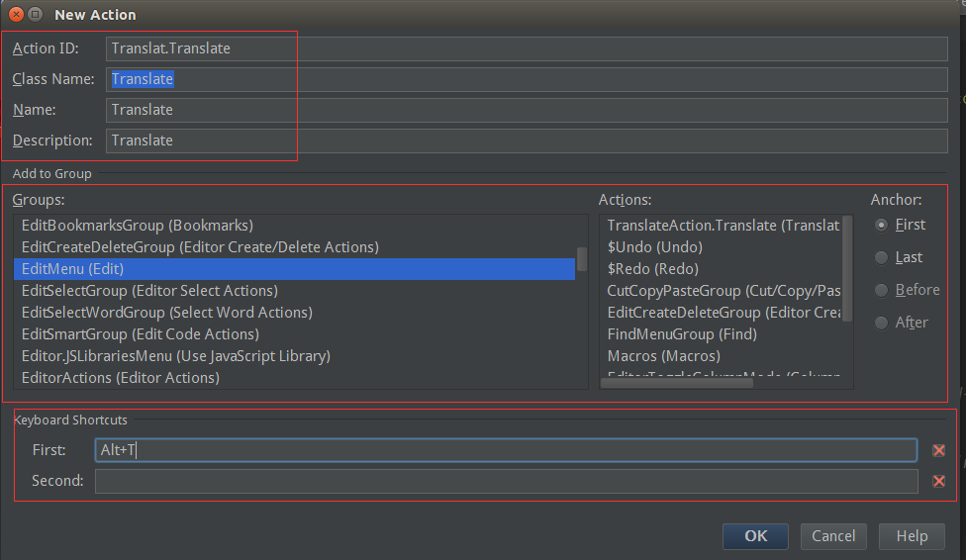Viewport: 966px width, 560px height.
Task: Select EditMenu (Edit) group row
Action: coord(295,269)
